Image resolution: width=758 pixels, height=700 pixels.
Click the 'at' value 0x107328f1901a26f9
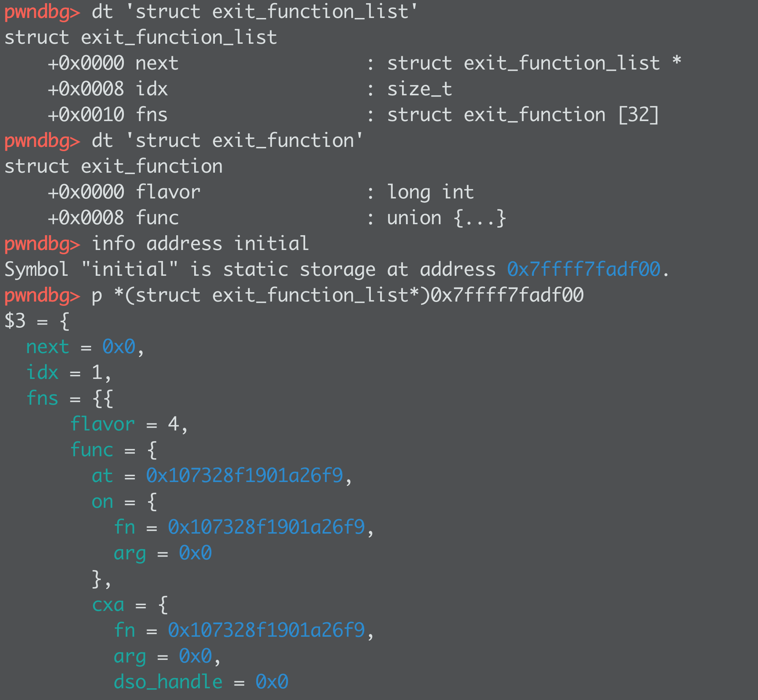pos(244,476)
